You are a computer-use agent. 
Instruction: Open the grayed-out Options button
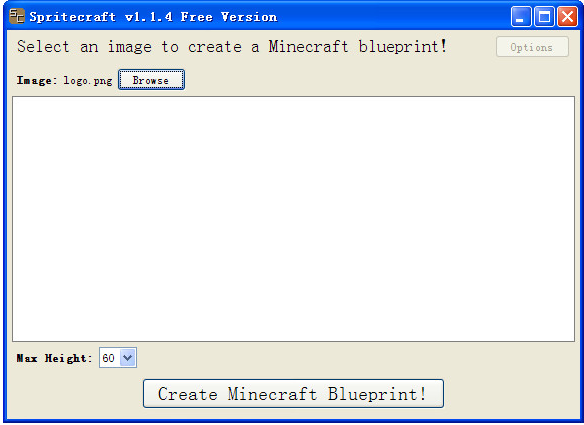(x=532, y=47)
